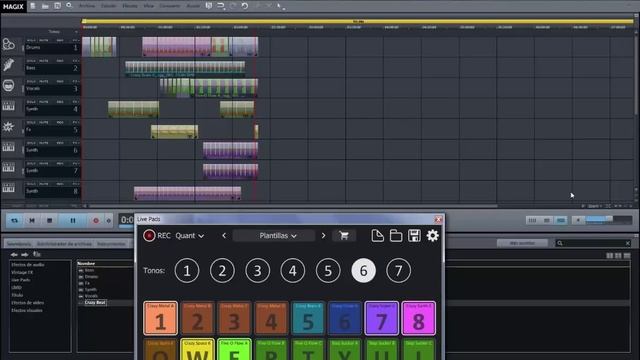This screenshot has height=360, width=640.
Task: Open the Vista menu
Action: 149,6
